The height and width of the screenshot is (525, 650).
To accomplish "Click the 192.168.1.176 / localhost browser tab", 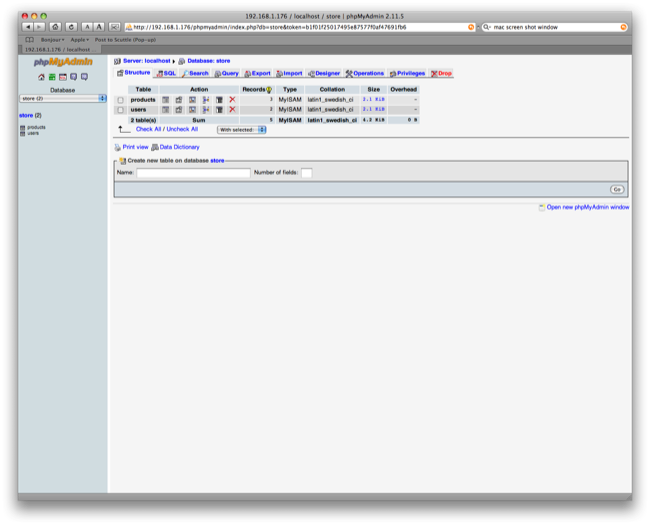I will point(60,50).
